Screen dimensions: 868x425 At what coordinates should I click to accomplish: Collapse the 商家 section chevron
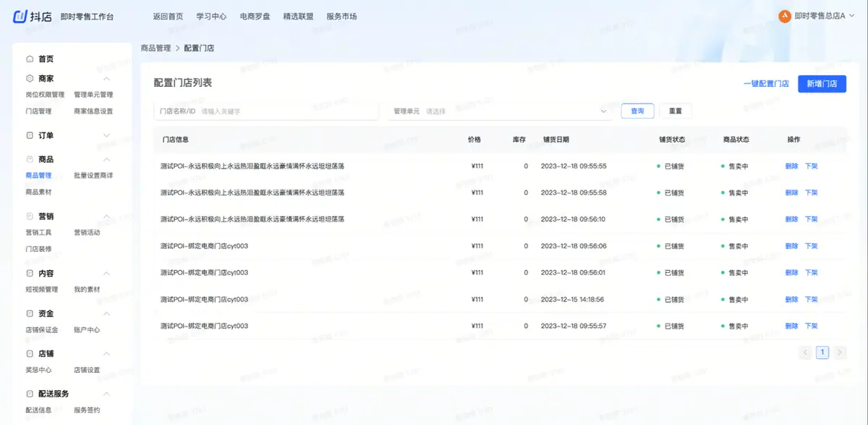click(106, 78)
